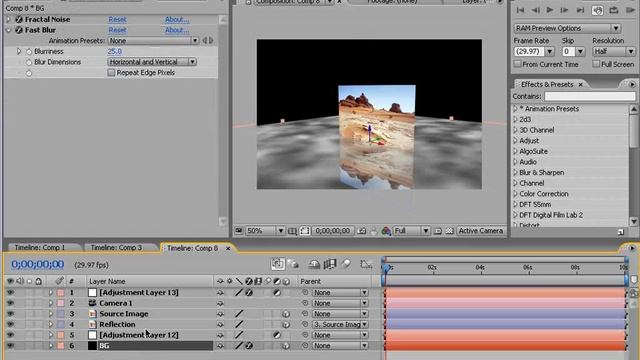Switch to Timeline: Comp 1 tab
Image resolution: width=640 pixels, height=360 pixels.
tap(40, 247)
